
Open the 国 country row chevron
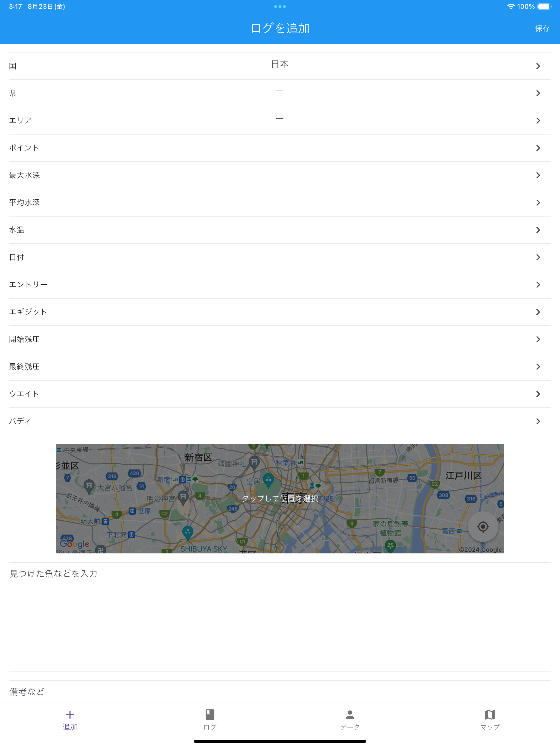538,66
